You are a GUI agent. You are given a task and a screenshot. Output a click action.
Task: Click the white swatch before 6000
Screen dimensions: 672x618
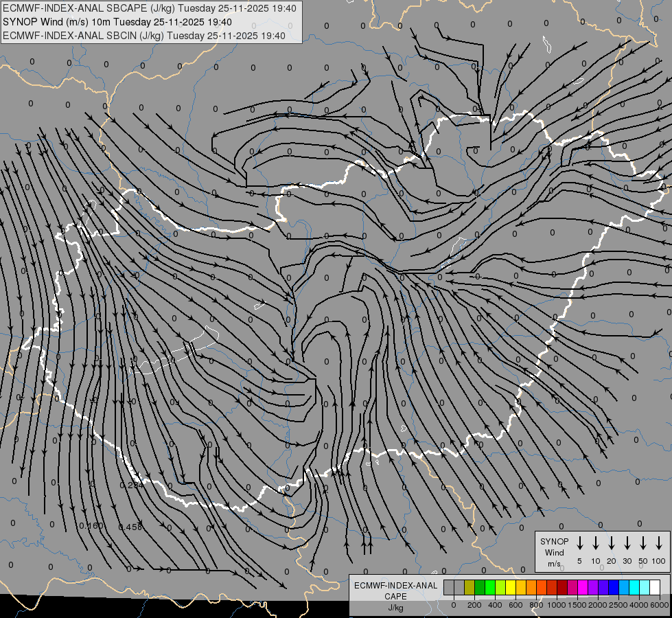tap(655, 587)
